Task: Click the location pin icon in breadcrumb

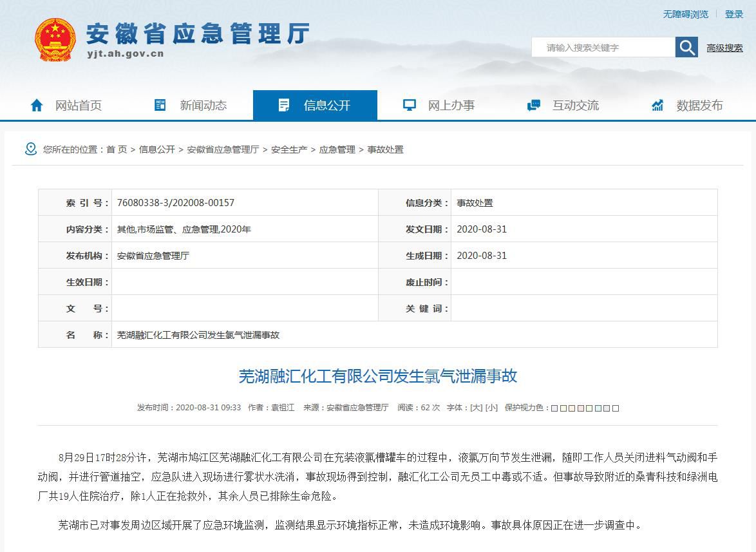Action: point(30,149)
